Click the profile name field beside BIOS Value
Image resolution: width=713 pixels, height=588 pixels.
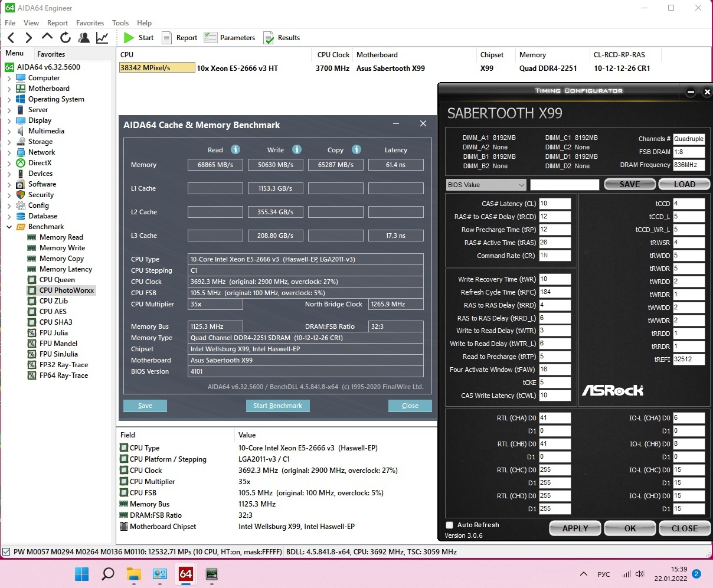point(565,185)
